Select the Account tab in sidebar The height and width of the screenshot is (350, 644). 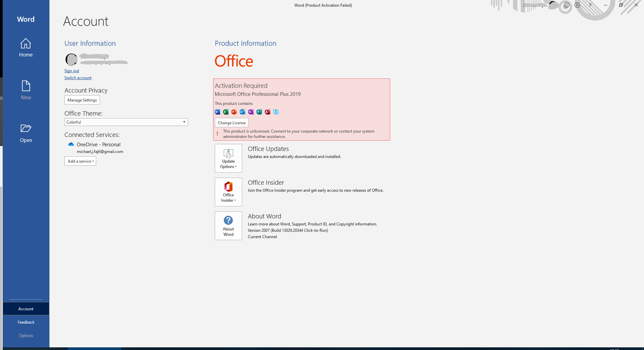(x=26, y=309)
